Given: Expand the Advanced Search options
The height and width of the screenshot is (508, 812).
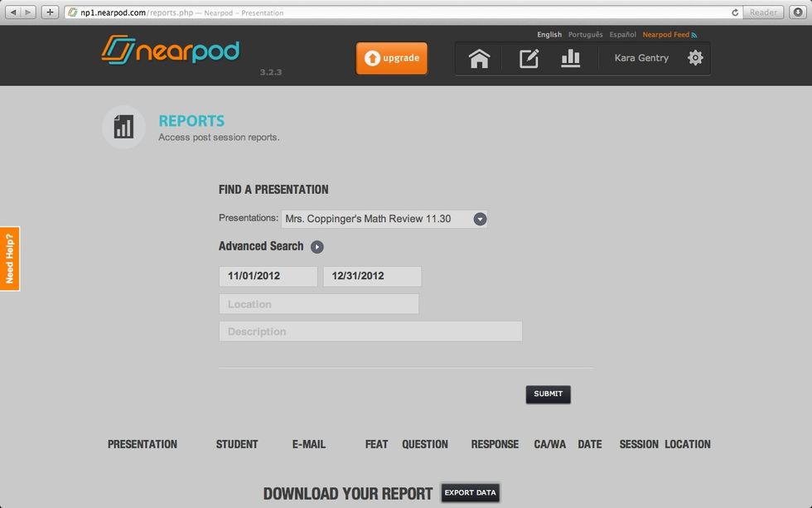Looking at the screenshot, I should [x=317, y=246].
